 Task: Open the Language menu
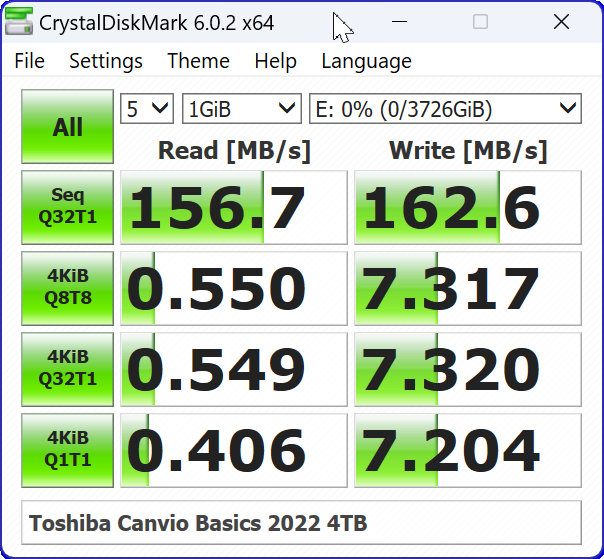click(x=366, y=61)
